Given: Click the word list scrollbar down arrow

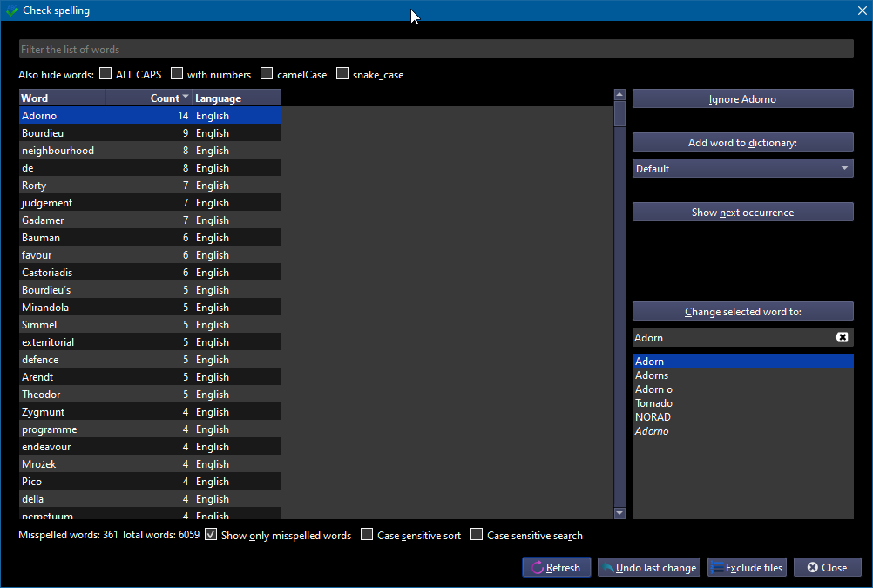Looking at the screenshot, I should 619,513.
